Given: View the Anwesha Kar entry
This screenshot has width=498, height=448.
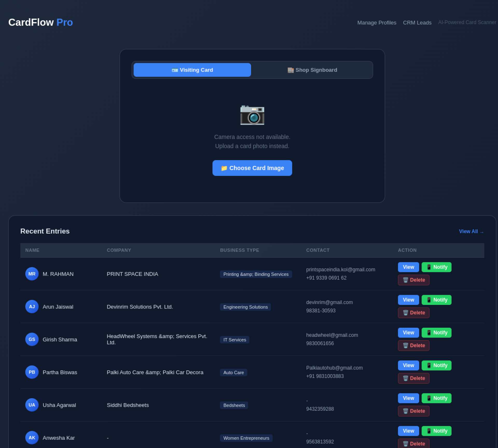Looking at the screenshot, I should pyautogui.click(x=408, y=431).
